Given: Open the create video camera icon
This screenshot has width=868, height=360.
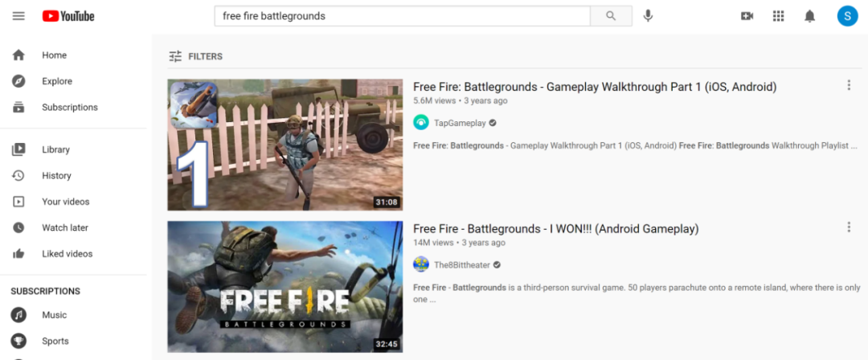Looking at the screenshot, I should click(747, 16).
